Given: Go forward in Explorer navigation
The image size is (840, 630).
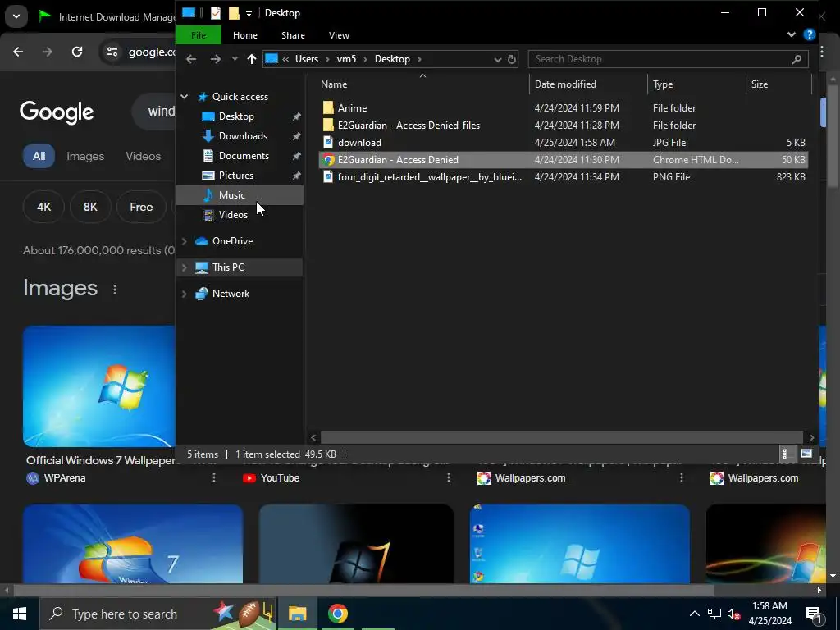Looking at the screenshot, I should tap(216, 59).
